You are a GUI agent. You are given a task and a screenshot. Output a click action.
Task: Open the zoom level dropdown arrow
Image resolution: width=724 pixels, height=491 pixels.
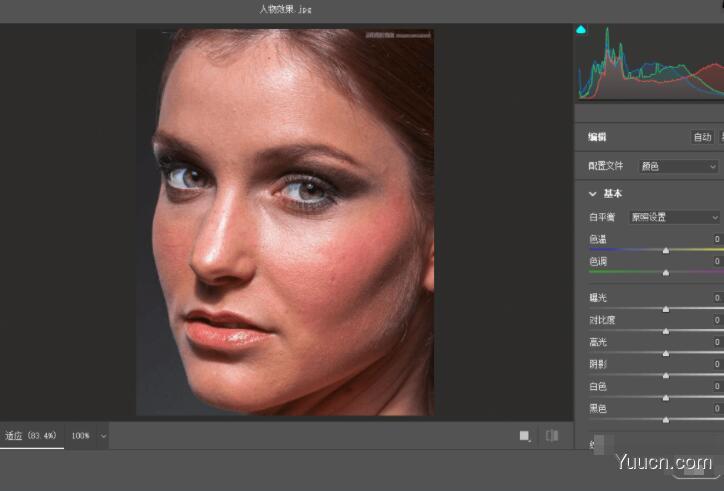pyautogui.click(x=103, y=436)
